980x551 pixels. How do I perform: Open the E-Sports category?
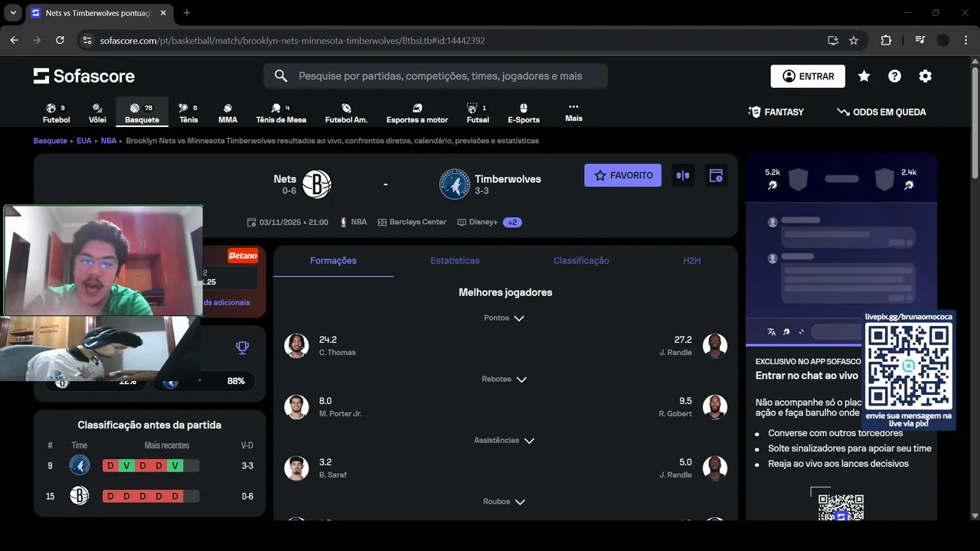click(x=524, y=113)
